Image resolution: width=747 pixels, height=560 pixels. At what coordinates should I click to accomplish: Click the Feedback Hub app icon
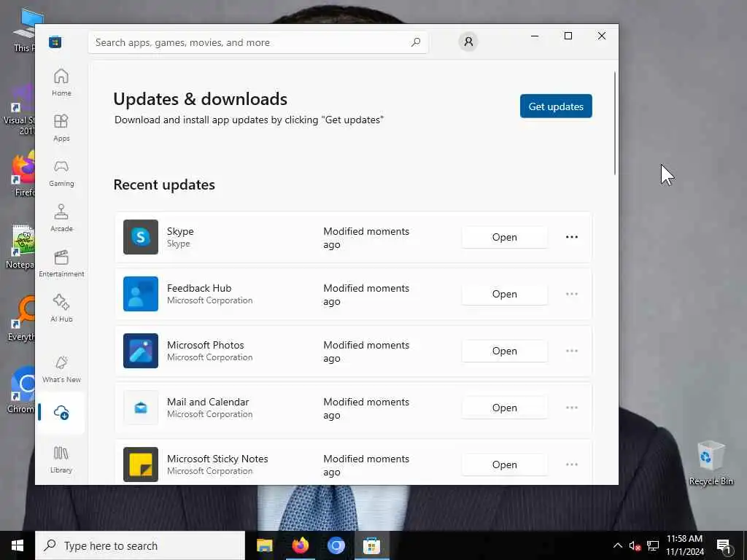click(141, 294)
